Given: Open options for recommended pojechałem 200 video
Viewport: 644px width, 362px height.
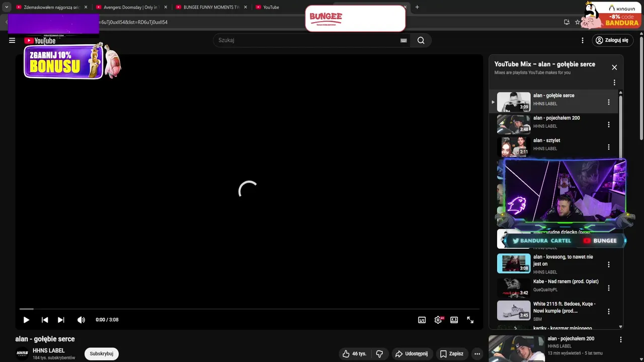Looking at the screenshot, I should (621, 340).
